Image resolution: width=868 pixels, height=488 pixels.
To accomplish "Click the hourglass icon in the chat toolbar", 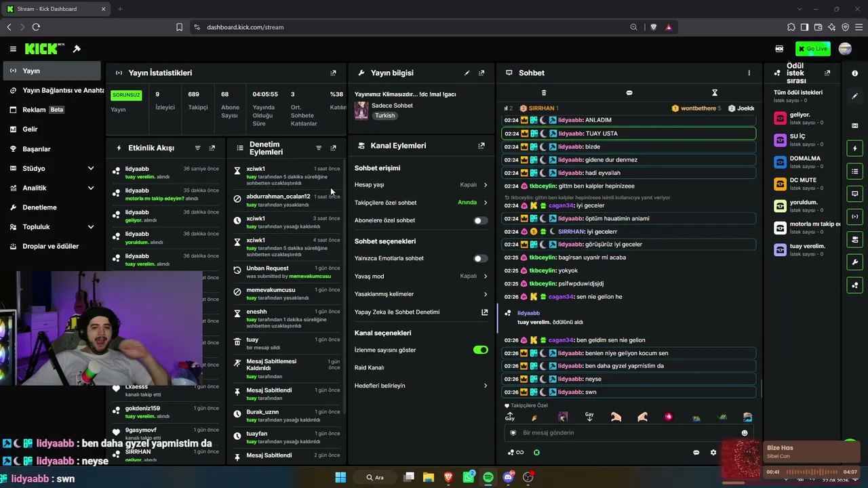I will [715, 92].
